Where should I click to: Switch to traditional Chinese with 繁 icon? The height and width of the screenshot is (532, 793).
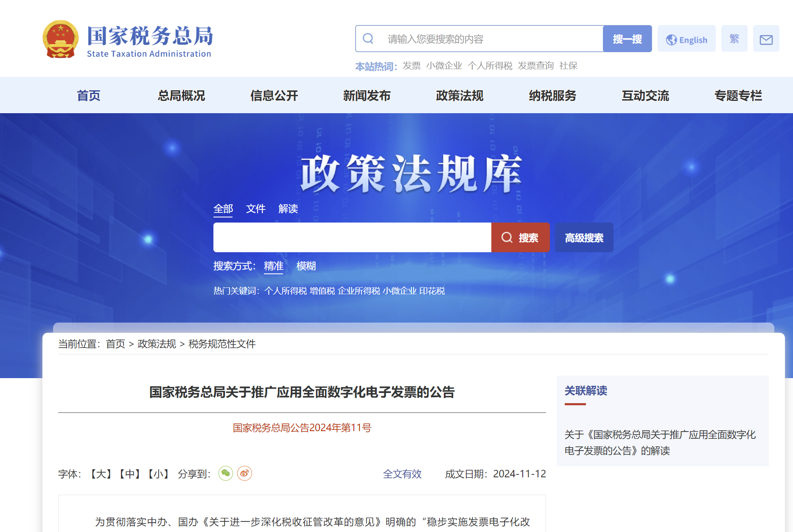click(734, 39)
